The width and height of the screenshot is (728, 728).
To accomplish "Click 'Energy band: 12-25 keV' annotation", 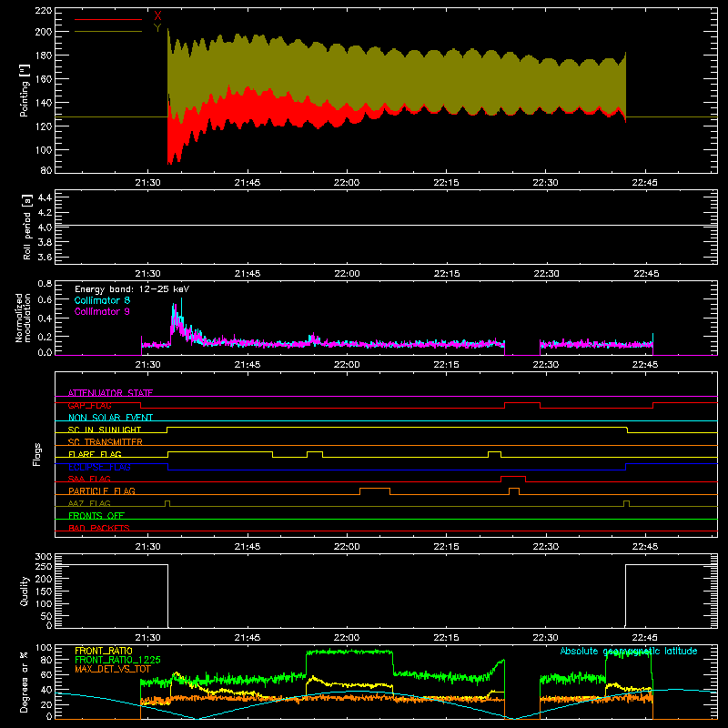I will (132, 289).
